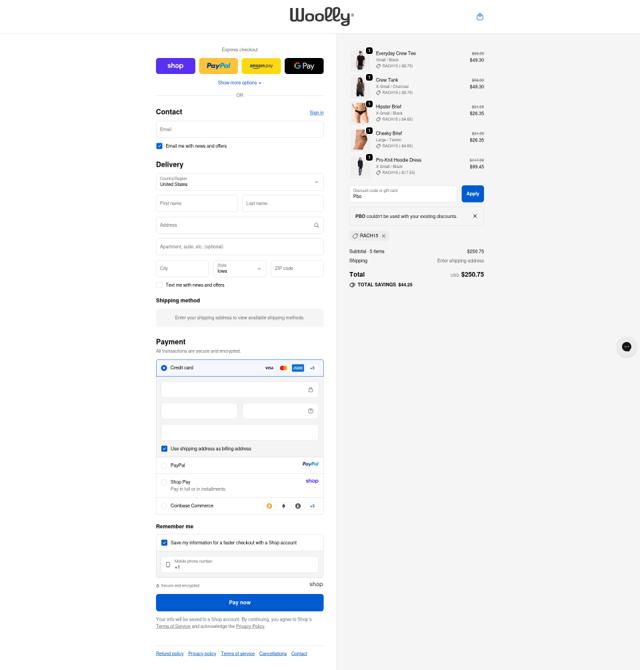The width and height of the screenshot is (640, 670).
Task: Click the Pay now button
Action: 240,602
